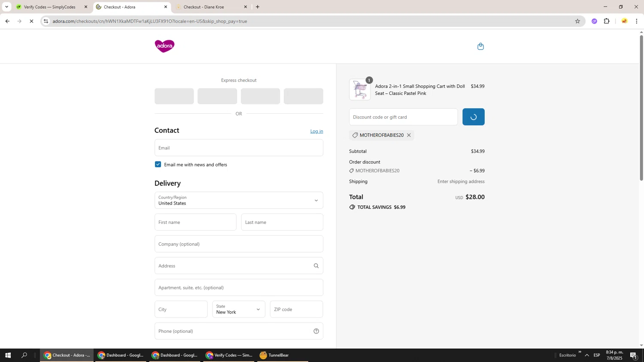
Task: Click the Log in link
Action: pos(316,131)
